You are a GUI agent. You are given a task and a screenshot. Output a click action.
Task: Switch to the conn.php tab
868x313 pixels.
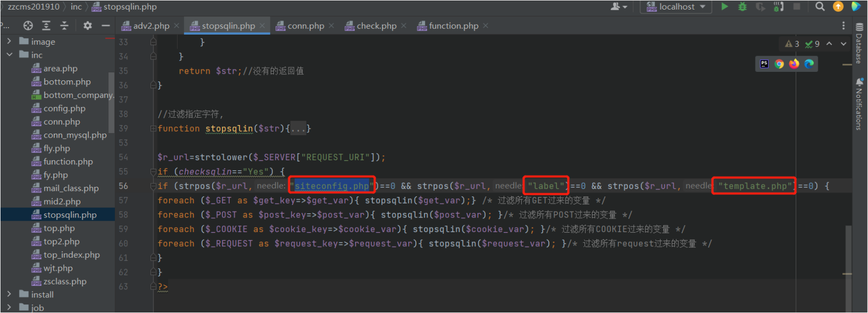coord(305,26)
